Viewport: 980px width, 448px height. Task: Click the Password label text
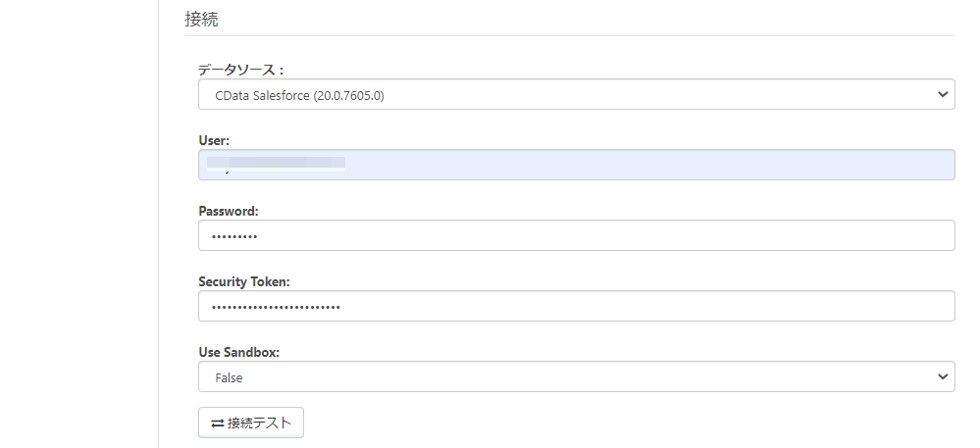228,212
